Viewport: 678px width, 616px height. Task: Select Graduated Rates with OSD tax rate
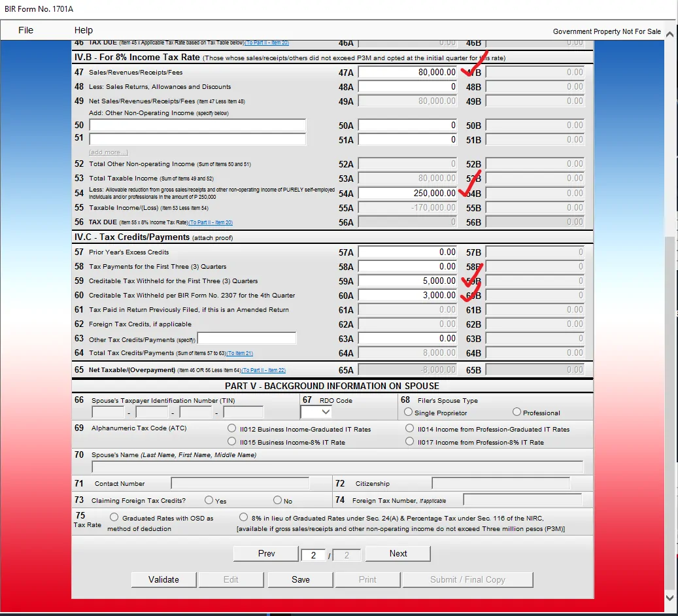pyautogui.click(x=114, y=517)
